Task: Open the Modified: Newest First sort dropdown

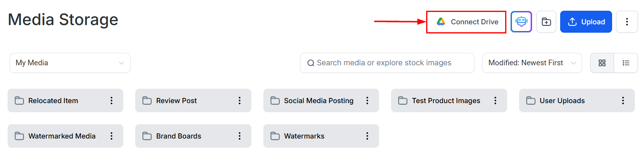Action: pyautogui.click(x=532, y=63)
